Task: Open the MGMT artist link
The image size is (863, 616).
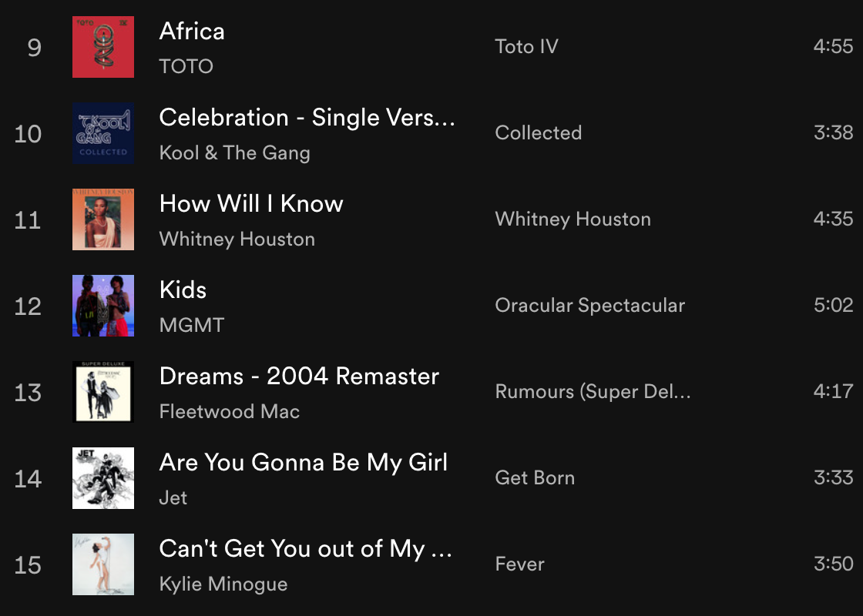Action: click(x=191, y=325)
